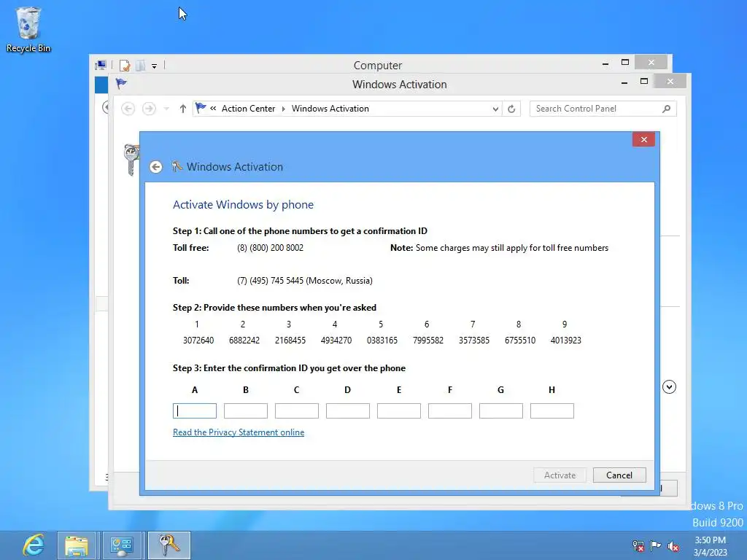The width and height of the screenshot is (747, 560).
Task: Click the Control Panel back arrow
Action: coord(128,109)
